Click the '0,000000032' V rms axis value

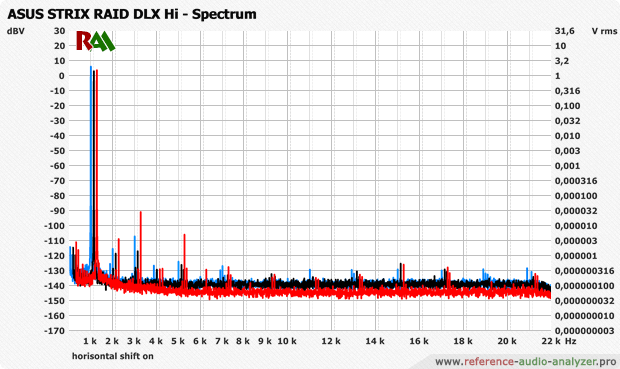(x=584, y=301)
